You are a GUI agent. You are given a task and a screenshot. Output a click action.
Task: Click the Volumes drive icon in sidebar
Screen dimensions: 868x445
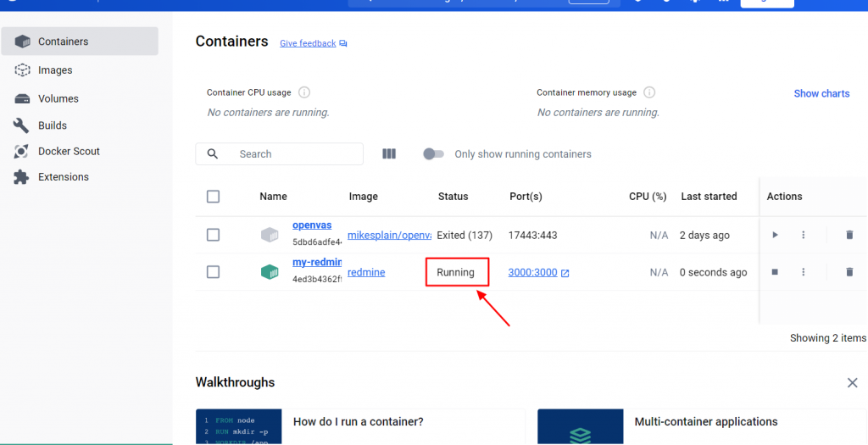22,98
